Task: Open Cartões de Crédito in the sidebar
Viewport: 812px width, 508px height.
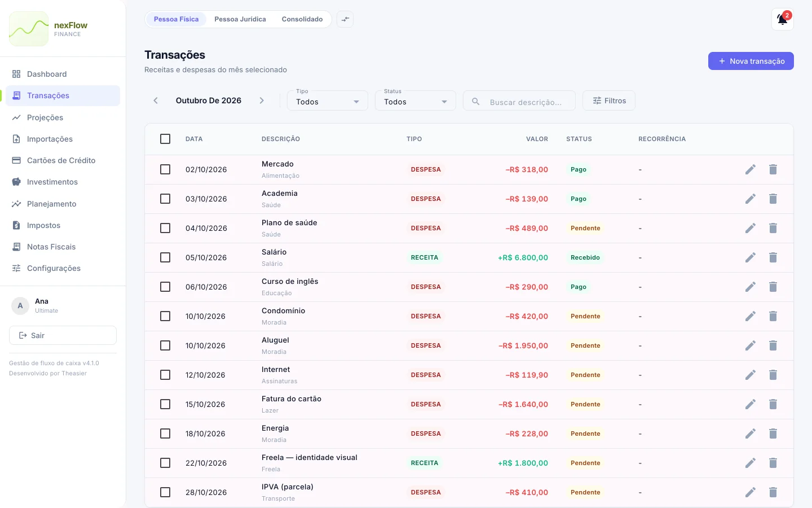Action: tap(63, 160)
